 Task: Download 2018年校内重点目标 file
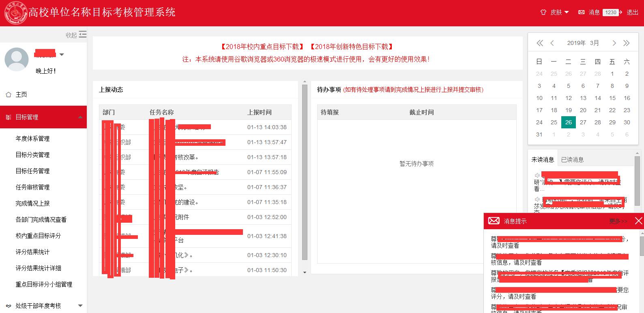pyautogui.click(x=262, y=47)
